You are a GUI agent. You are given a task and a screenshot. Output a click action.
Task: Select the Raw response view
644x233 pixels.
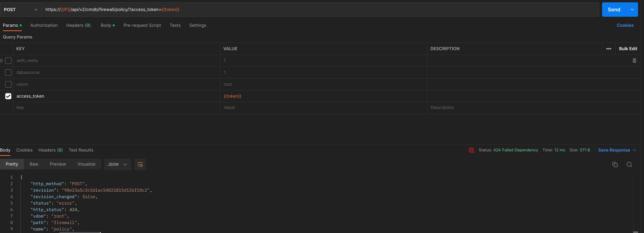coord(34,164)
